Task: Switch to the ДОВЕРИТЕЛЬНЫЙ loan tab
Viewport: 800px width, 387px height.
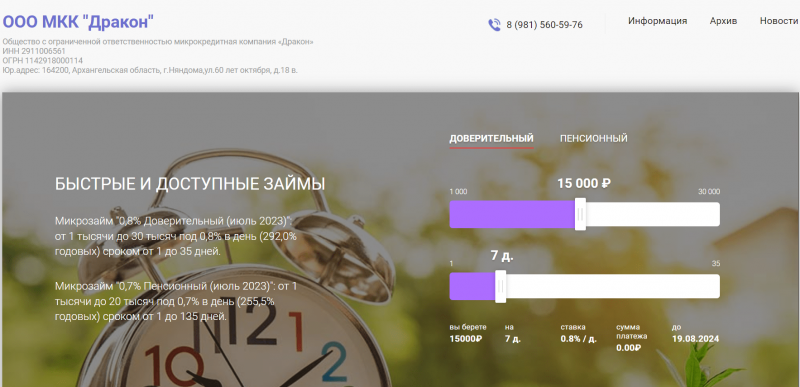Action: tap(491, 138)
